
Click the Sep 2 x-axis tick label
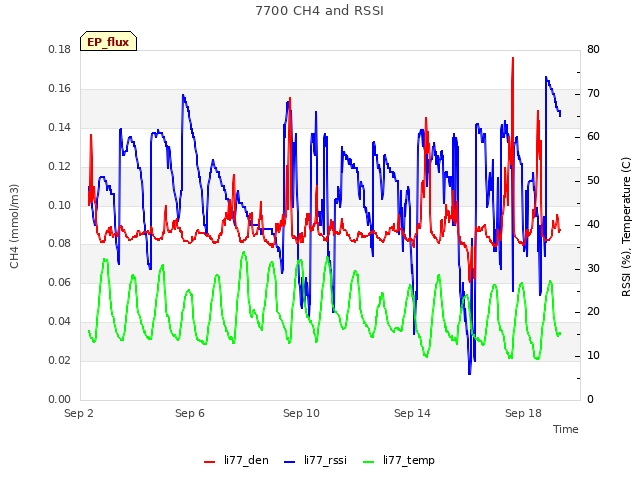[79, 413]
